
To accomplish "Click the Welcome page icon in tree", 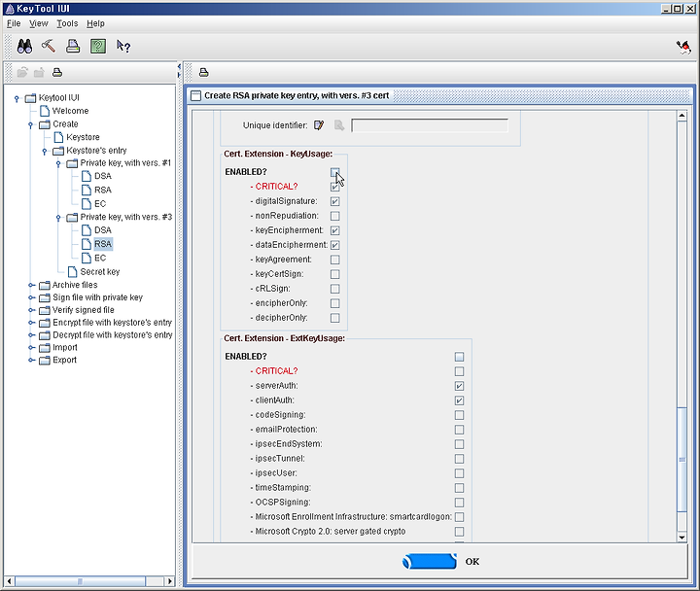I will tap(45, 111).
